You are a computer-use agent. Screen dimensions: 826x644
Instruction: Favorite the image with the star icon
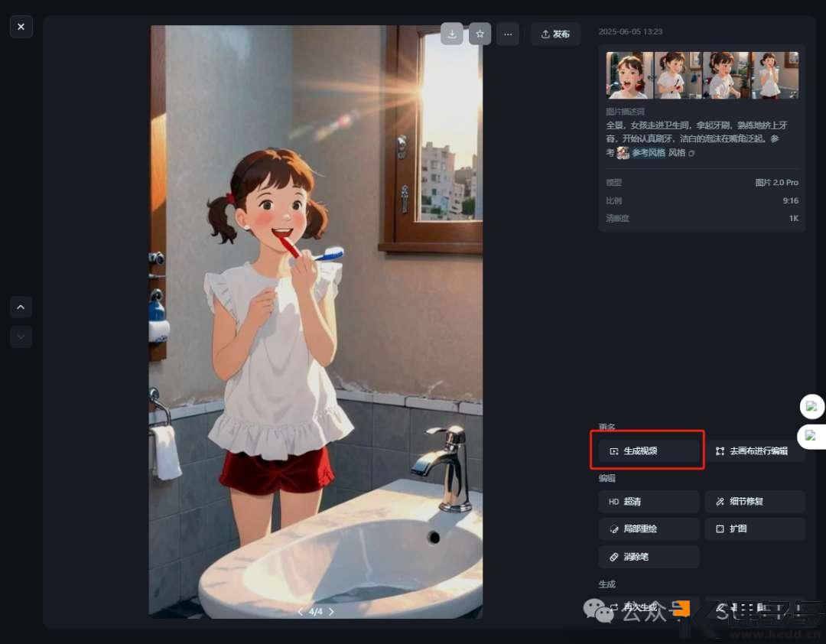click(x=480, y=34)
